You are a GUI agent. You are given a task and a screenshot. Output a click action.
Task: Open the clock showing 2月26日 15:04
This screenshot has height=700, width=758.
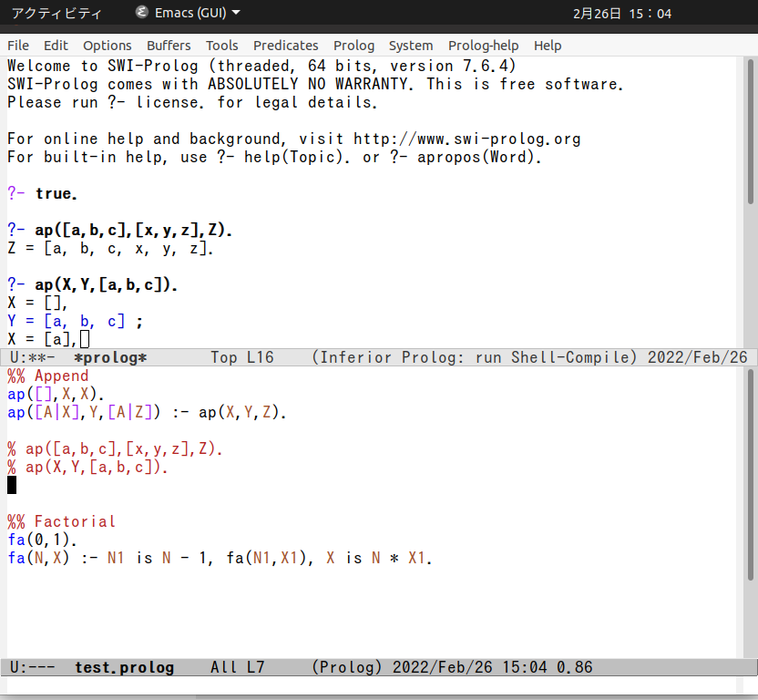click(x=622, y=14)
